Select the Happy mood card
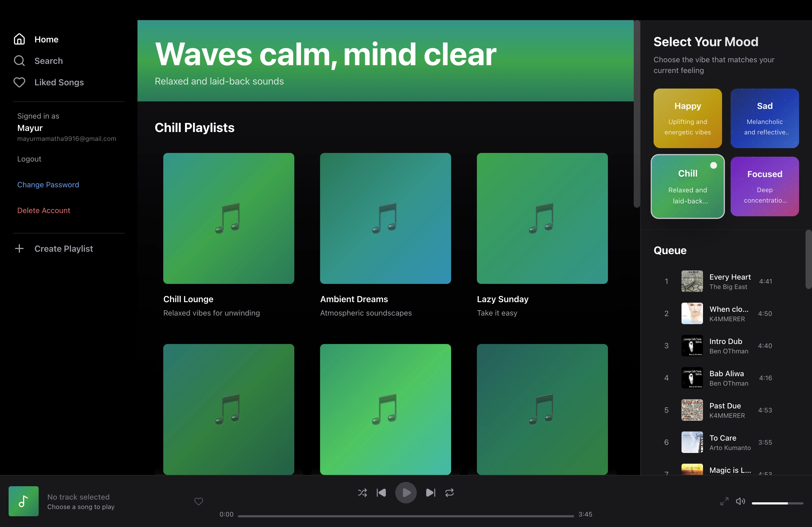The width and height of the screenshot is (812, 527). pyautogui.click(x=687, y=118)
